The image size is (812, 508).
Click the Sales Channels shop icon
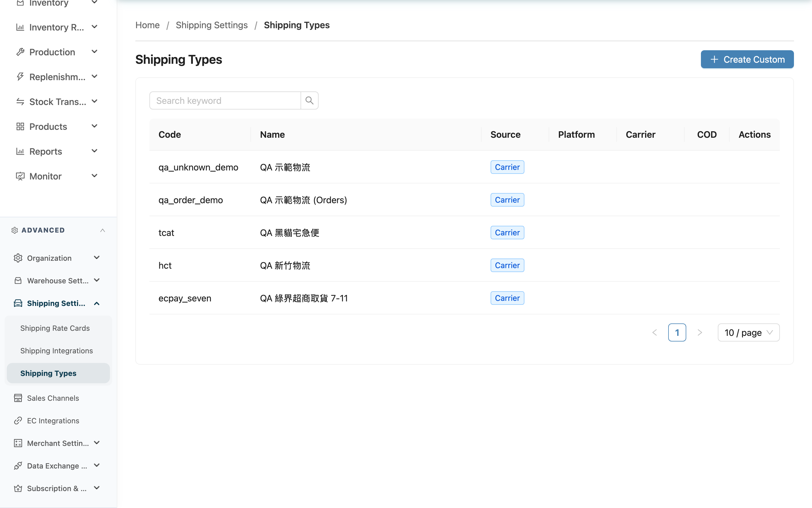coord(18,398)
